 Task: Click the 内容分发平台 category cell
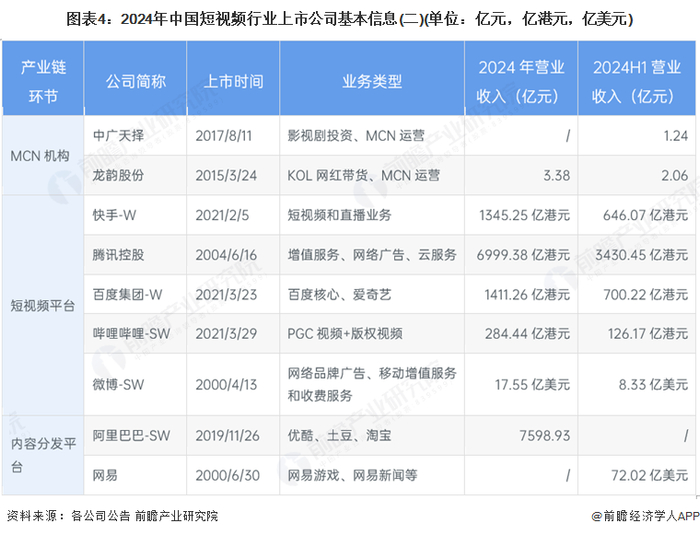43,455
